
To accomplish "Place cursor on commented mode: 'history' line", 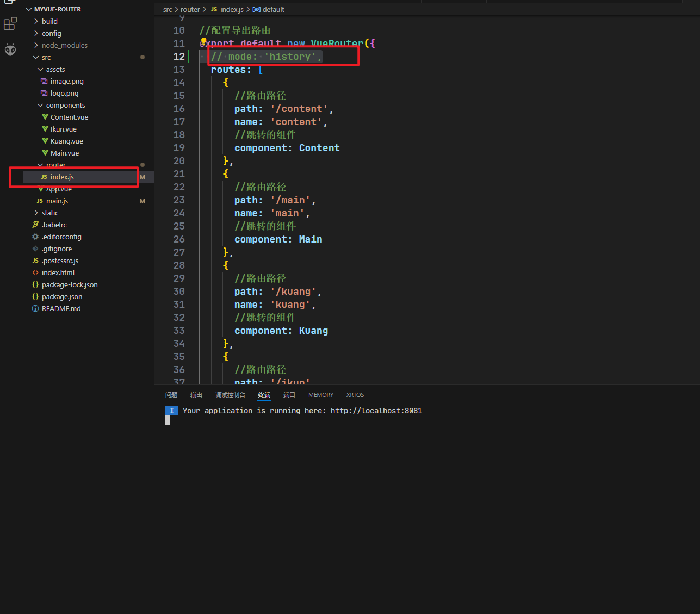I will [x=267, y=57].
